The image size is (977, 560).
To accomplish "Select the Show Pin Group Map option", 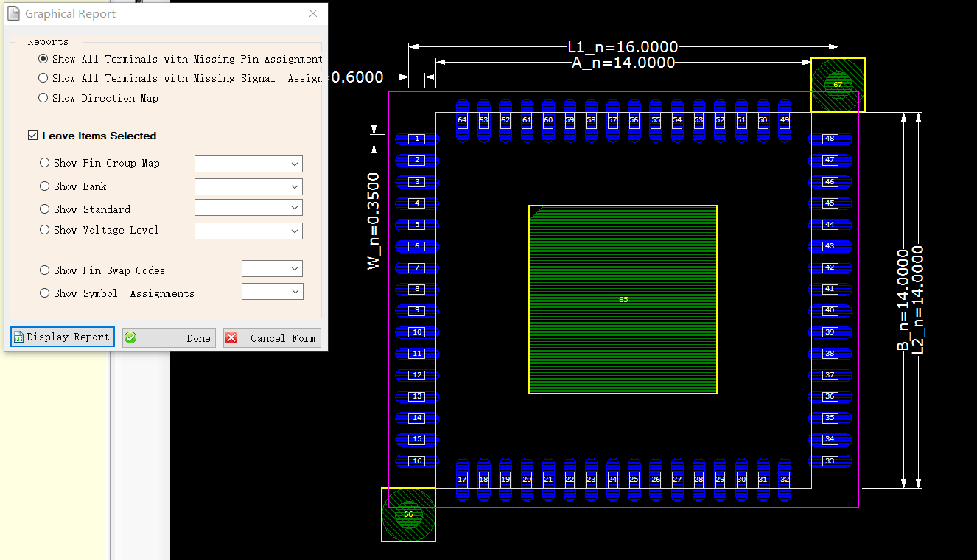I will [44, 163].
